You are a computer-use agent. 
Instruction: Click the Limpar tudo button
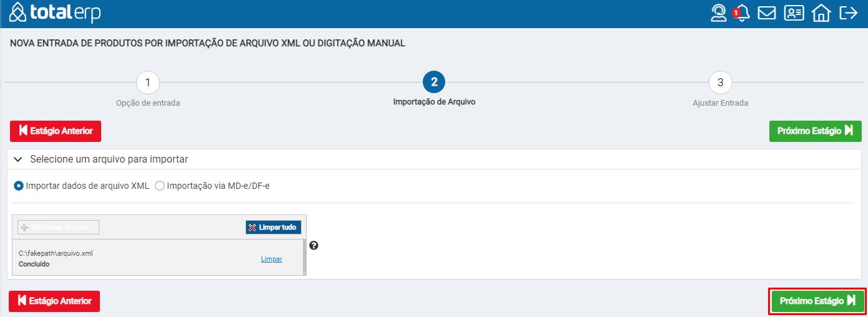pyautogui.click(x=274, y=227)
